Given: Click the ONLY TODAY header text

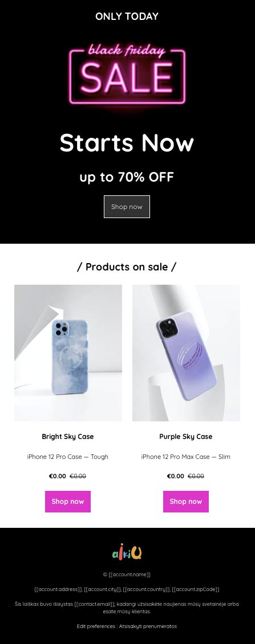Looking at the screenshot, I should (x=127, y=17).
